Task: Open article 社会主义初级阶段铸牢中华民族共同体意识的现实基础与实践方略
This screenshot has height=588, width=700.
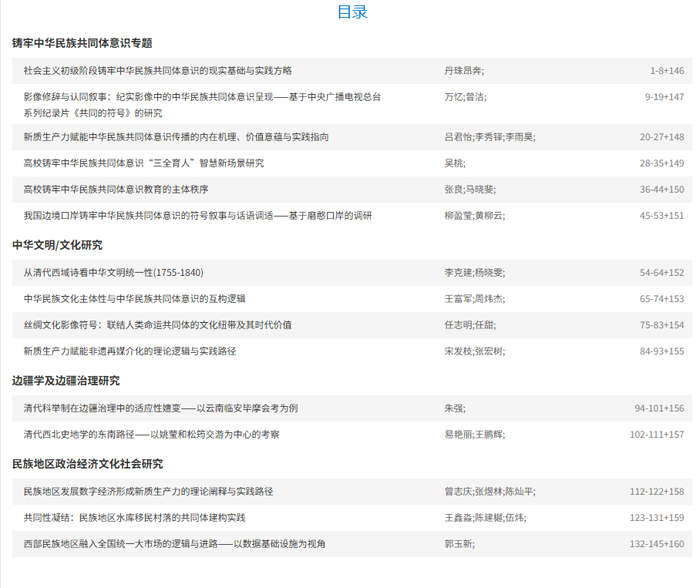Action: [158, 71]
